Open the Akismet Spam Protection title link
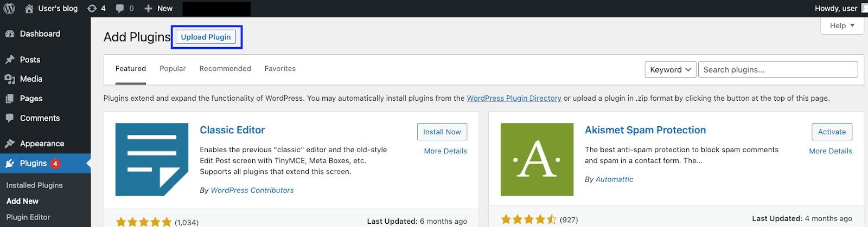The width and height of the screenshot is (868, 227). 645,130
